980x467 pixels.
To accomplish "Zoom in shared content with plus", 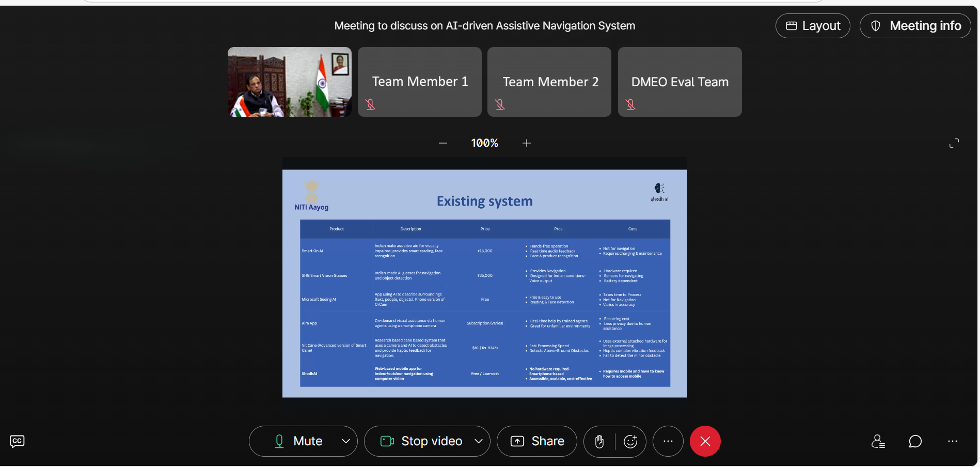I will tap(527, 143).
